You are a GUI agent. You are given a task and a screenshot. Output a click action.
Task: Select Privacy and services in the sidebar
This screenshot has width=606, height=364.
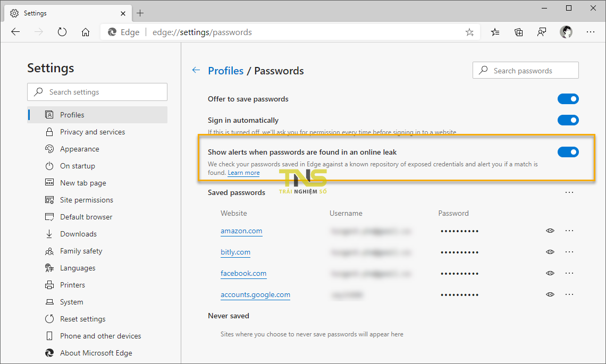[92, 132]
